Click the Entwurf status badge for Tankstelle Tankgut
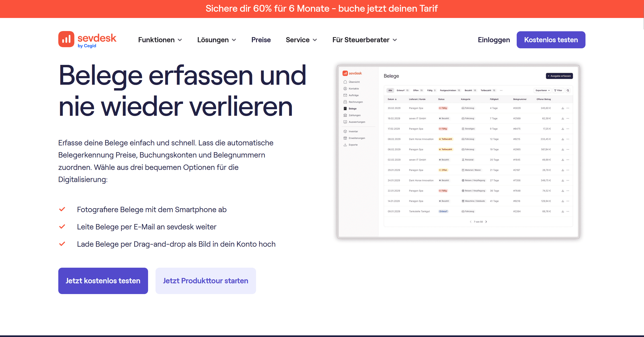 click(443, 211)
